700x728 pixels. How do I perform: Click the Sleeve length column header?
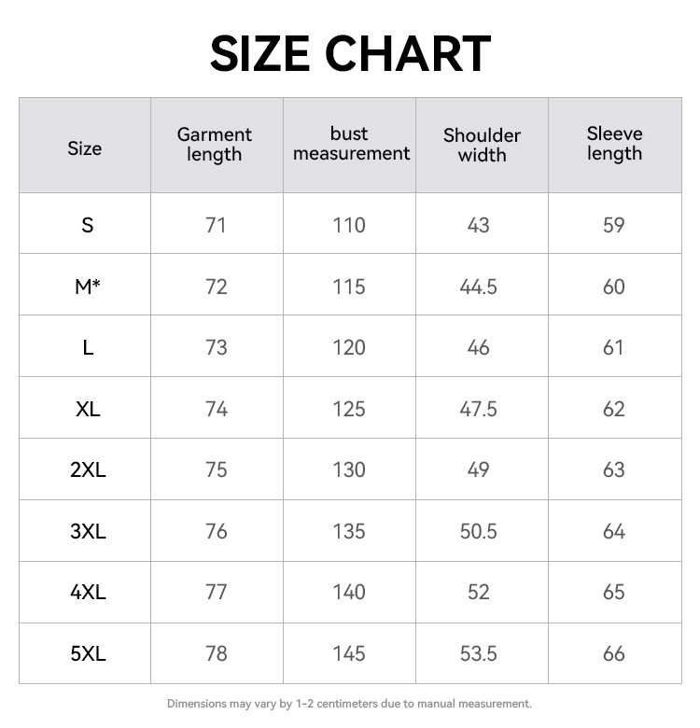[614, 144]
